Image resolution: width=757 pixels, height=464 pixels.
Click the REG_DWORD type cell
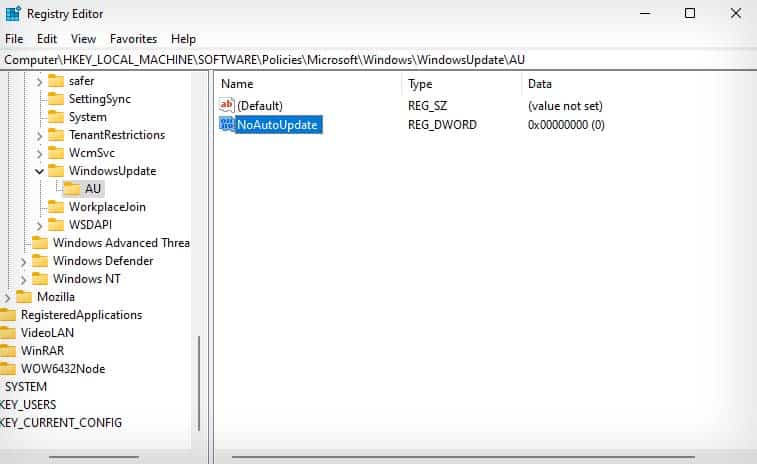tap(442, 125)
